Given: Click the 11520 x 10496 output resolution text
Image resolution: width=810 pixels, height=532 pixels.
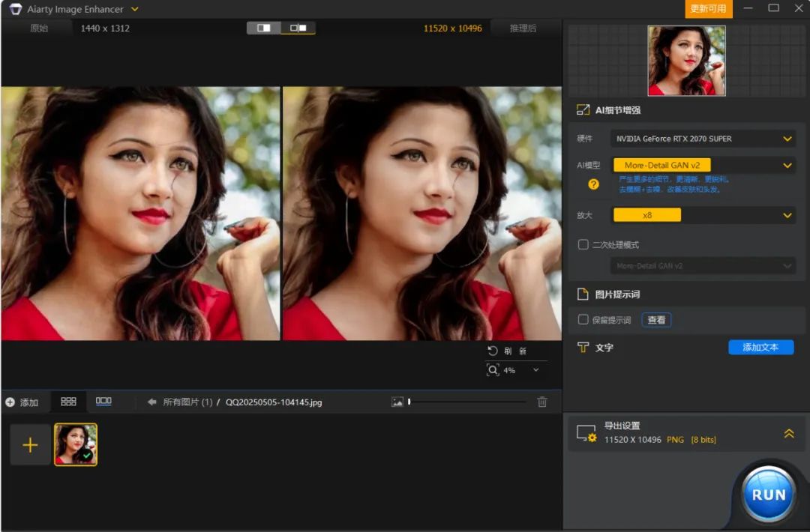Looking at the screenshot, I should pyautogui.click(x=452, y=28).
